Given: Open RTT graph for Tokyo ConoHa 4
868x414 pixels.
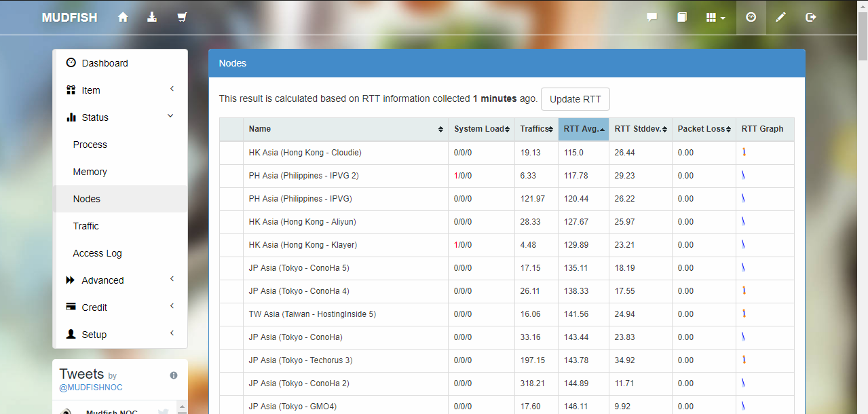Looking at the screenshot, I should 744,290.
